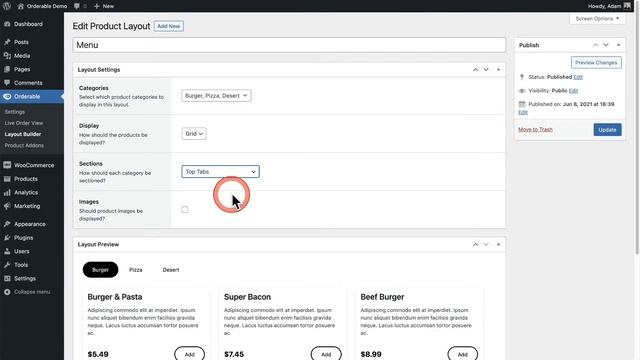Click the Users icon in sidebar
Screen dimensions: 640x360
pos(7,251)
